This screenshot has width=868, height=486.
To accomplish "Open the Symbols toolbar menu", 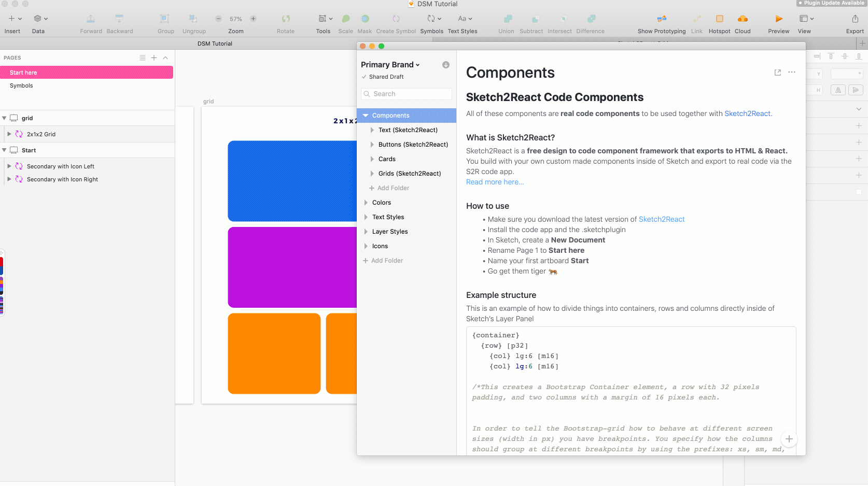I will tap(434, 19).
